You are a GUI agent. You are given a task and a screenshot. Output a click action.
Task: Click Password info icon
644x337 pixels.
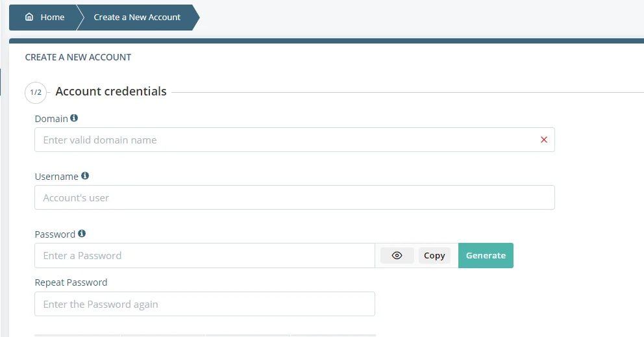(82, 234)
